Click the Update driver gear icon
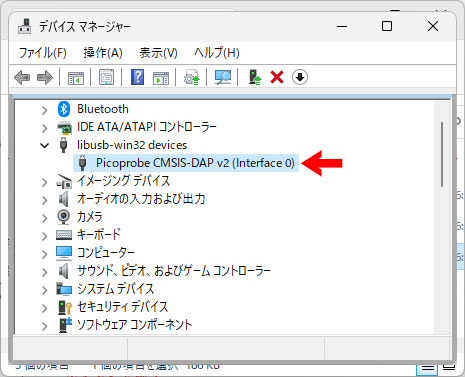 point(192,77)
